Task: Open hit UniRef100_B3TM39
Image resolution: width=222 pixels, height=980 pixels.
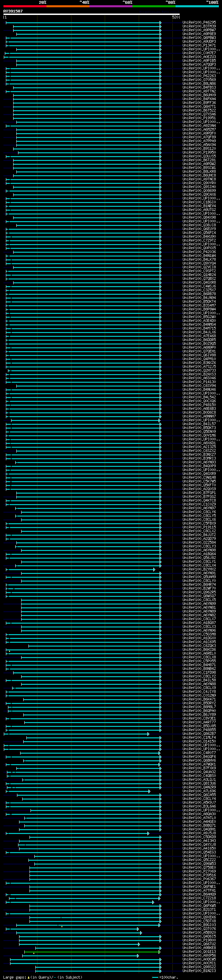Action: click(199, 26)
